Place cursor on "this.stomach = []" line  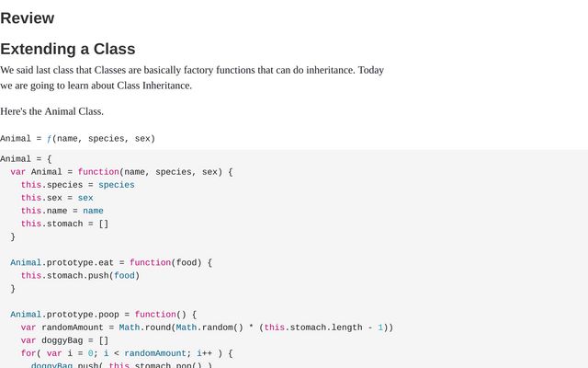tap(64, 224)
